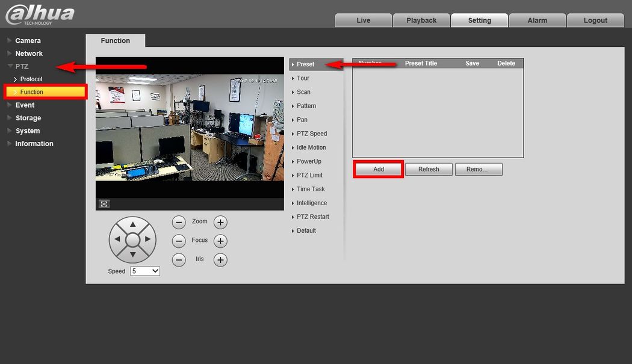632x364 pixels.
Task: Select Scan in the function list
Action: pyautogui.click(x=303, y=92)
